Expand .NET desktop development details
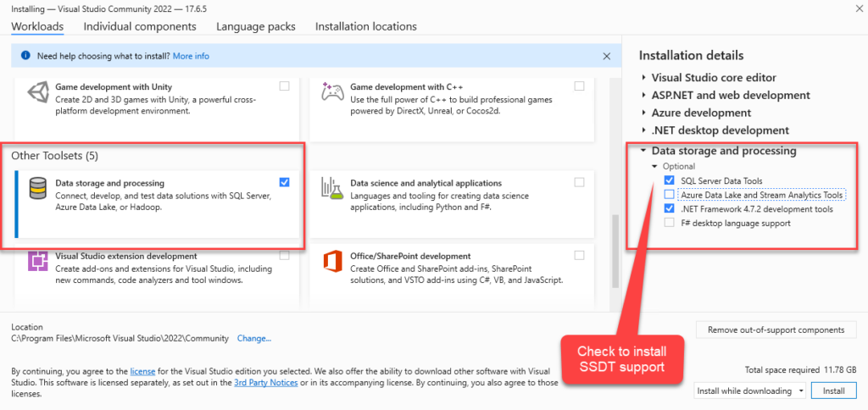Image resolution: width=868 pixels, height=410 pixels. click(644, 131)
